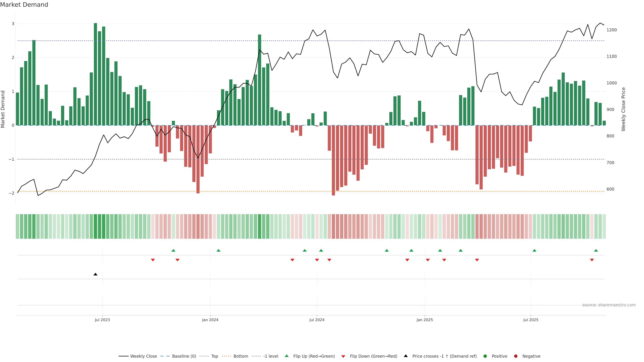
Task: Click green triangle icon in Flip Up legend
Action: click(287, 356)
